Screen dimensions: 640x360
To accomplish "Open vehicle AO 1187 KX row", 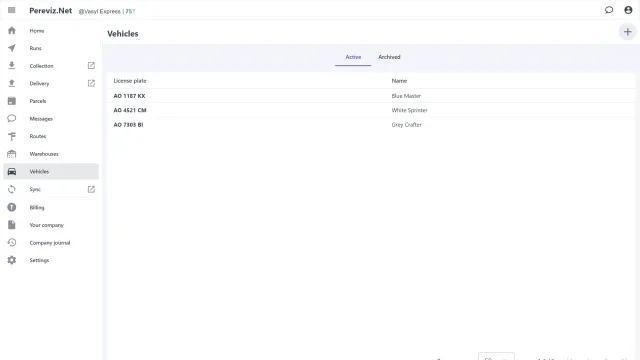I will click(x=371, y=96).
